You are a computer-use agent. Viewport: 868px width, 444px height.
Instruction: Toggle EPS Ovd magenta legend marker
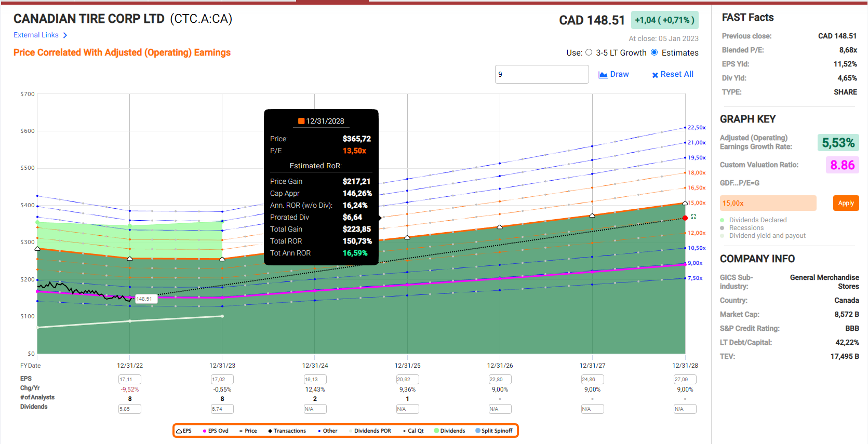(205, 431)
